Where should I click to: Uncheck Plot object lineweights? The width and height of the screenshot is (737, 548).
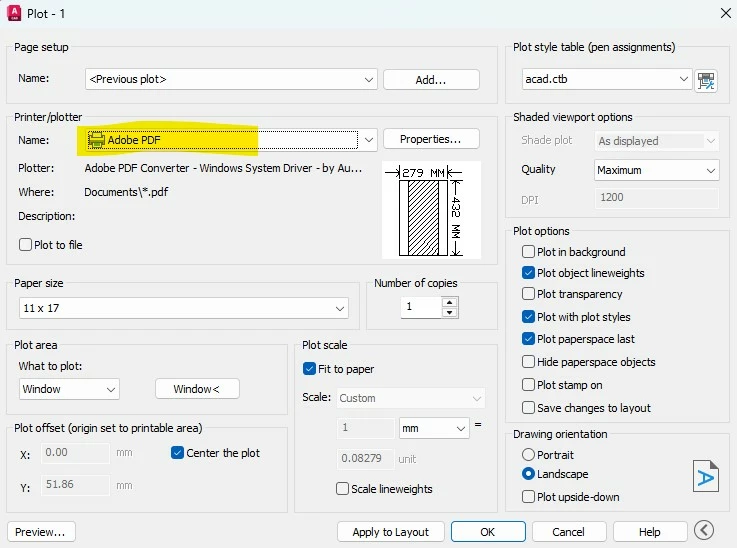[x=528, y=273]
